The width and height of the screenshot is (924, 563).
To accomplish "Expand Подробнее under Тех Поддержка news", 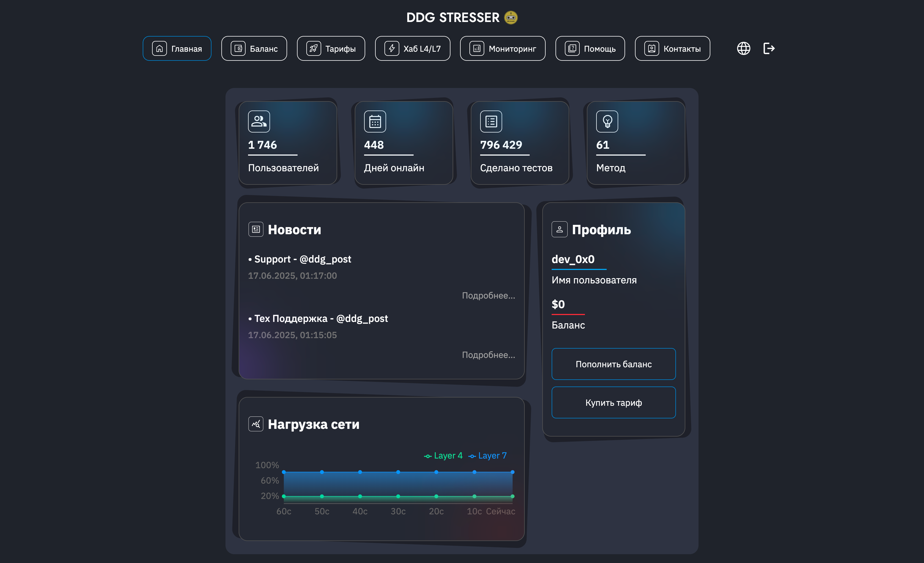I will point(489,355).
